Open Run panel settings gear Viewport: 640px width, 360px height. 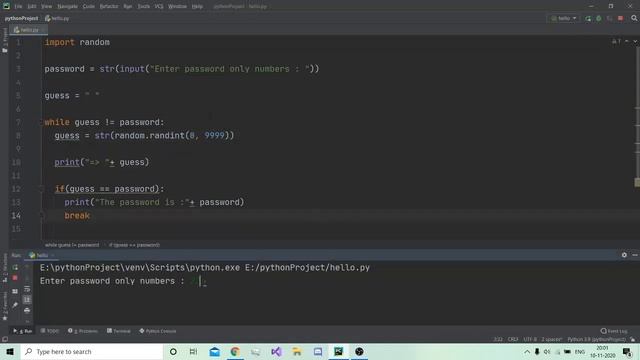coord(624,255)
